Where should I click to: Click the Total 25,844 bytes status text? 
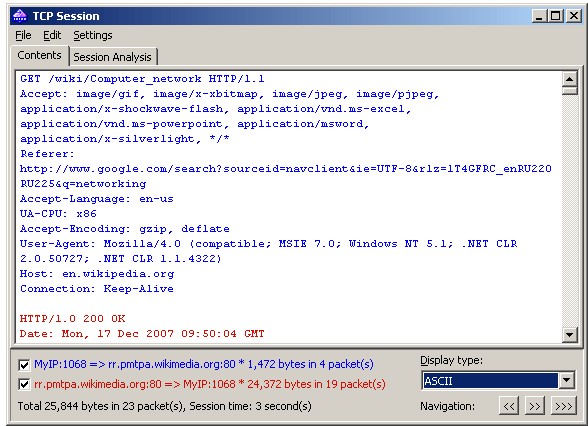[x=165, y=406]
